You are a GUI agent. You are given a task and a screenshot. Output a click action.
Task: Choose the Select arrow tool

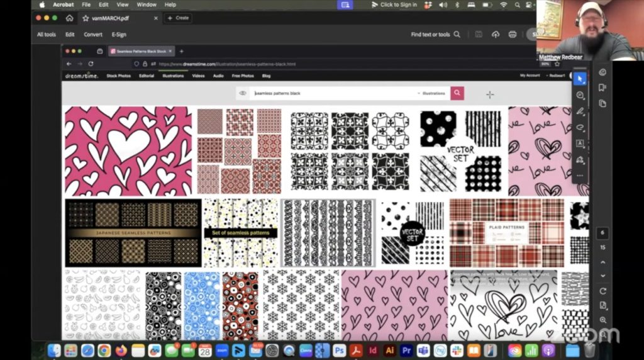point(580,79)
